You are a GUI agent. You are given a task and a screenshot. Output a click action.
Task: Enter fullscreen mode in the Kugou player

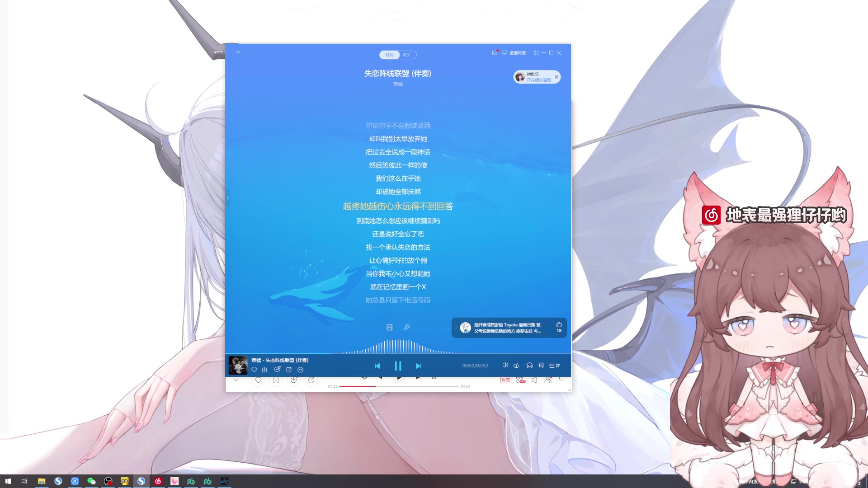pos(536,53)
